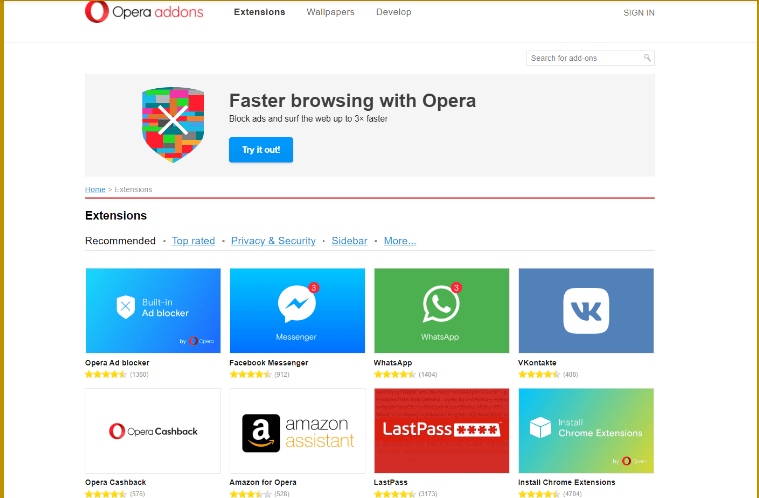Screen dimensions: 759x498
Task: Click the Opera Ad blocker title
Action: 117,362
